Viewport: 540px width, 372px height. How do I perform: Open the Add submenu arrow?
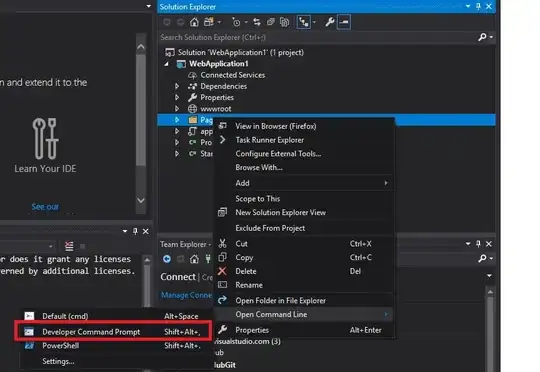click(386, 183)
